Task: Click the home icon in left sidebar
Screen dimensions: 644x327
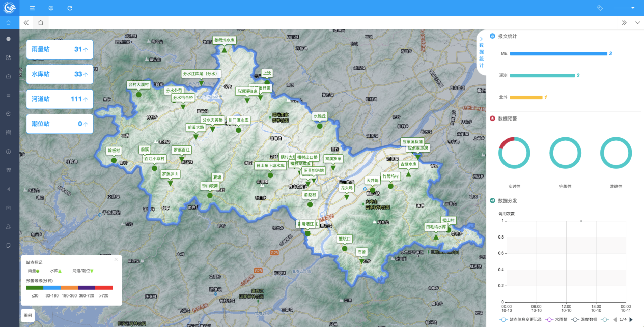Action: (9, 23)
